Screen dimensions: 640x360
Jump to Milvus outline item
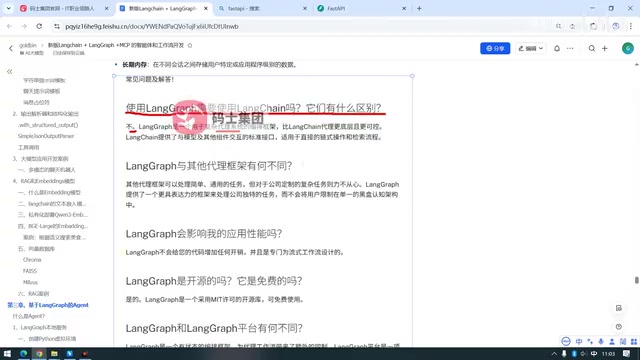tap(30, 282)
